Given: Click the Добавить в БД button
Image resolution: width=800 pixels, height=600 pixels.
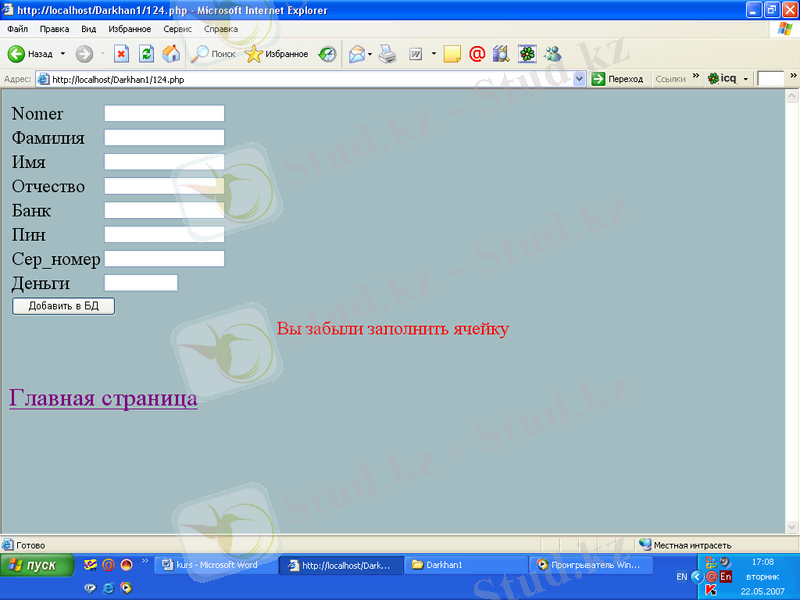Looking at the screenshot, I should pyautogui.click(x=63, y=306).
